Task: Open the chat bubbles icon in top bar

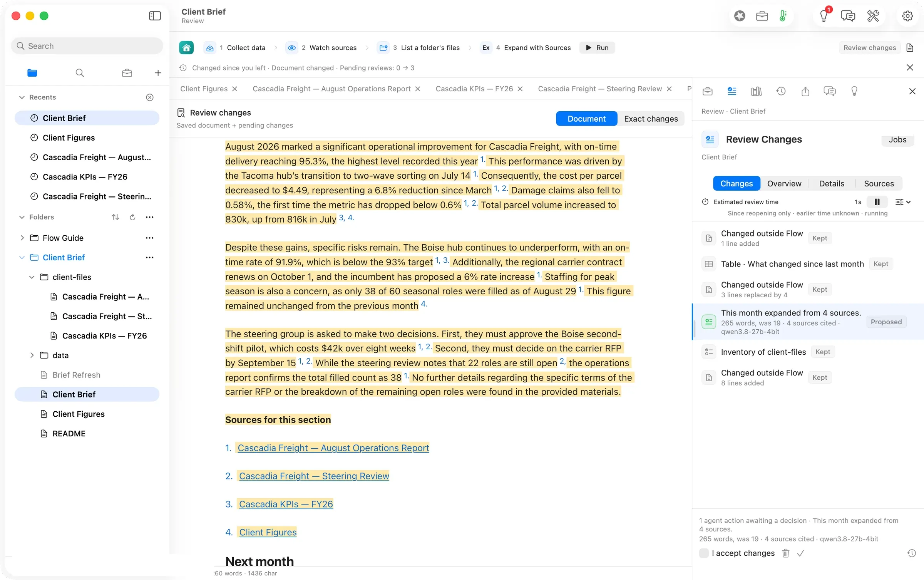Action: coord(848,16)
